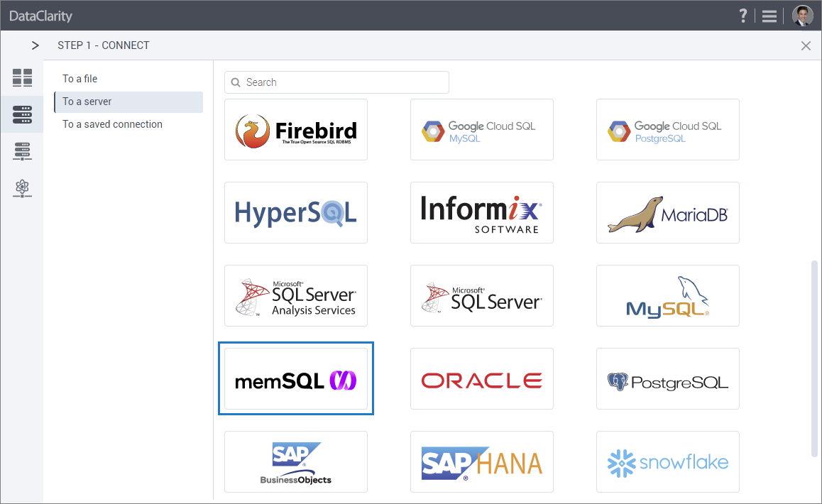The height and width of the screenshot is (504, 822).
Task: Click the 'STEP 1 - CONNECT' heading
Action: 103,45
